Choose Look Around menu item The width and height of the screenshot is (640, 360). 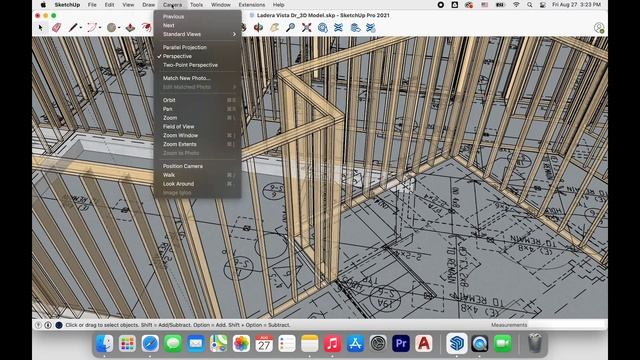[x=198, y=184]
